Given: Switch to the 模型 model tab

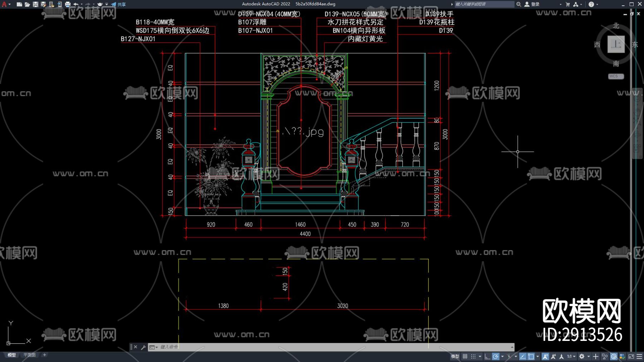Looking at the screenshot, I should 12,355.
